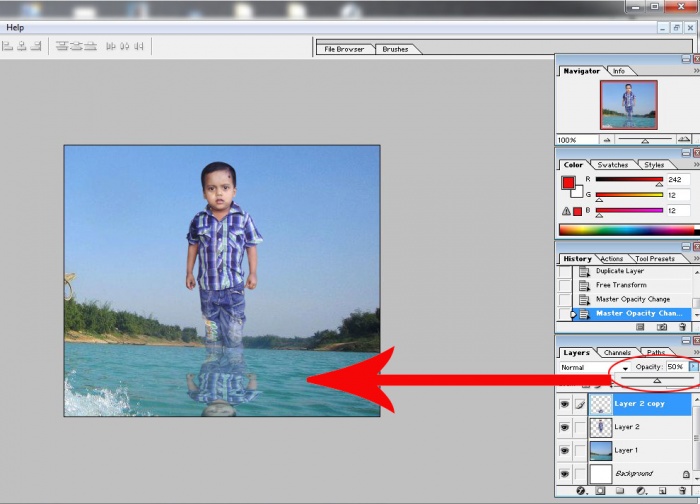This screenshot has width=700, height=504.
Task: Switch to the Paths tab
Action: tap(656, 353)
